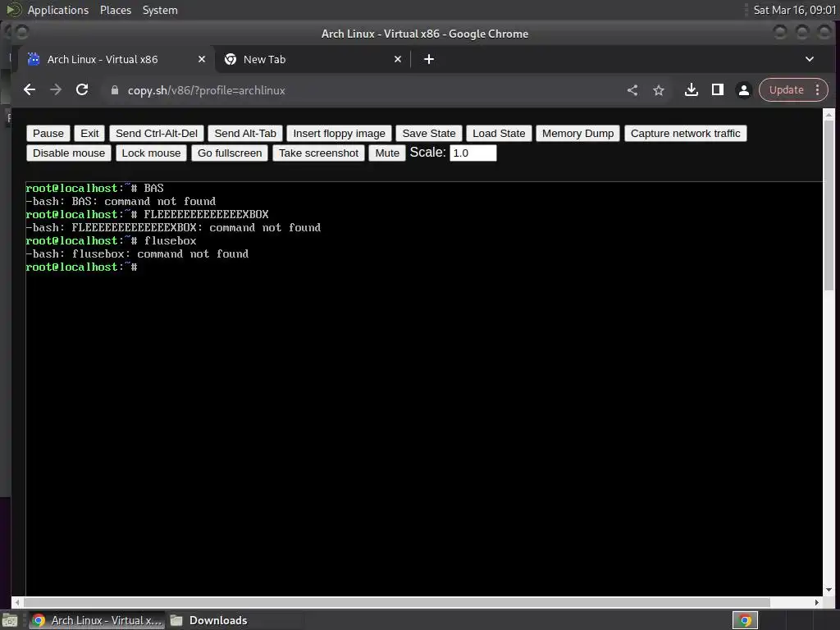Image resolution: width=840 pixels, height=630 pixels.
Task: Click Insert floppy image button
Action: [x=339, y=134]
